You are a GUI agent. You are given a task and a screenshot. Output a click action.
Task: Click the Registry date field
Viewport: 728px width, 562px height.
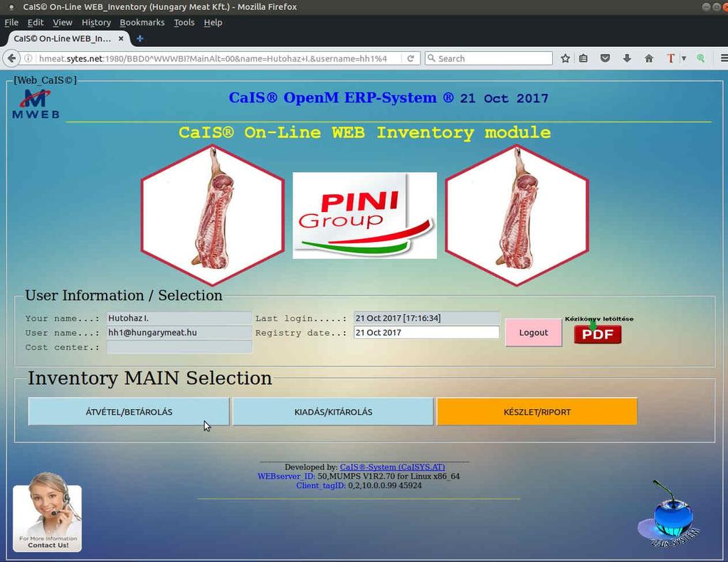pos(426,332)
